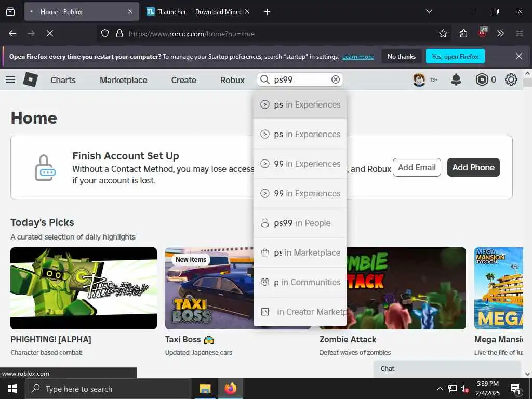Open the Windows notification center
532x399 pixels.
tap(515, 389)
